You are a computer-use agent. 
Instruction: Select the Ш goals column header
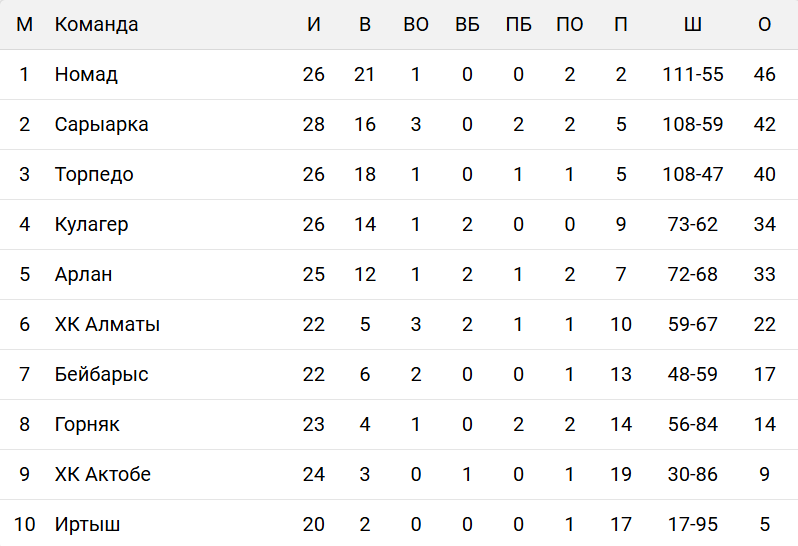(692, 25)
